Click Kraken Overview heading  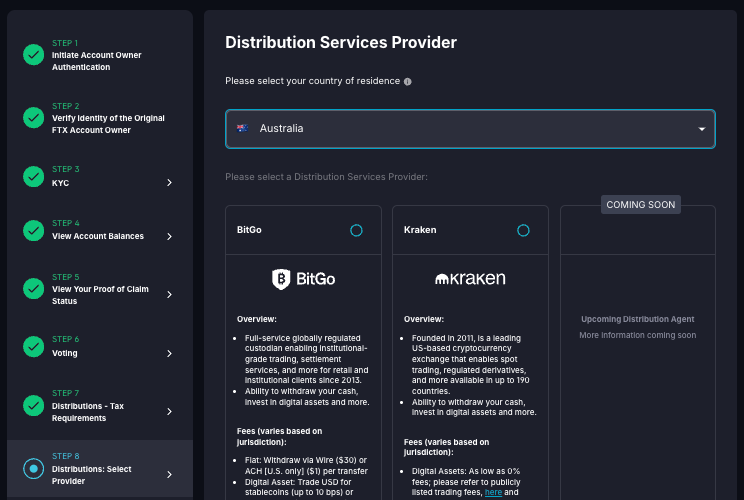424,319
